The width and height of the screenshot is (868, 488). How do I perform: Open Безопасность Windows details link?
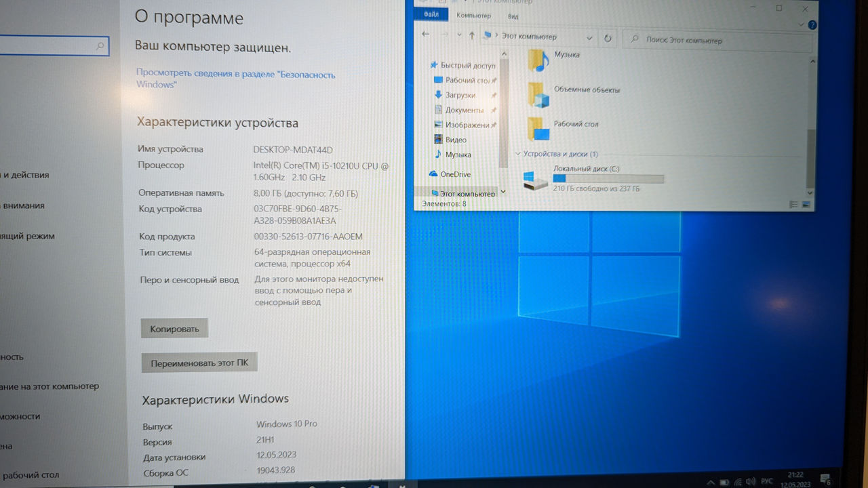(235, 79)
